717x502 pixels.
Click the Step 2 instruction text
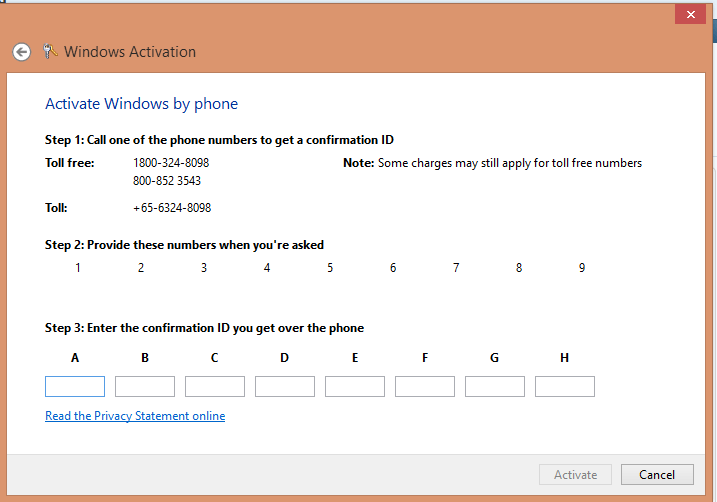[x=184, y=245]
